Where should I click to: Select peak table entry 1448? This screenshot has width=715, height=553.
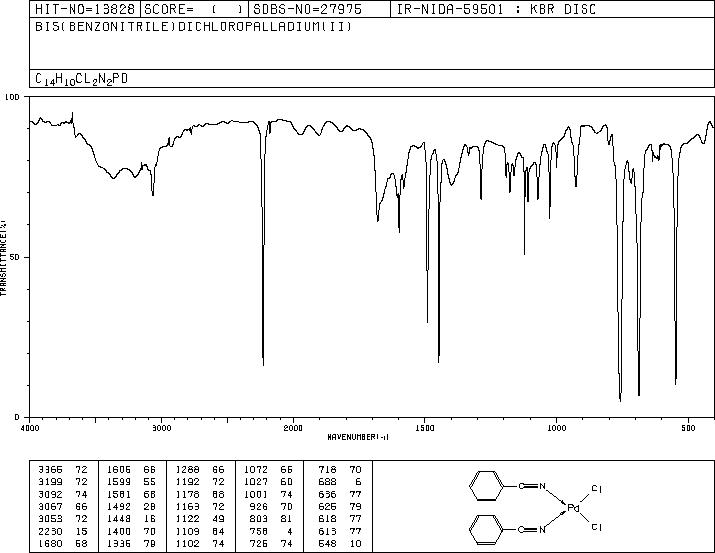tap(131, 519)
